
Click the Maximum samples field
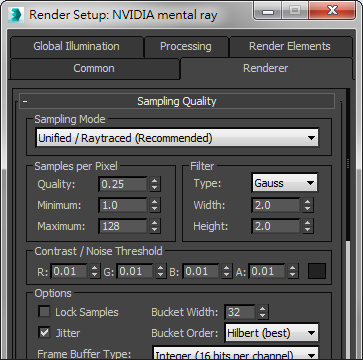[x=123, y=226]
